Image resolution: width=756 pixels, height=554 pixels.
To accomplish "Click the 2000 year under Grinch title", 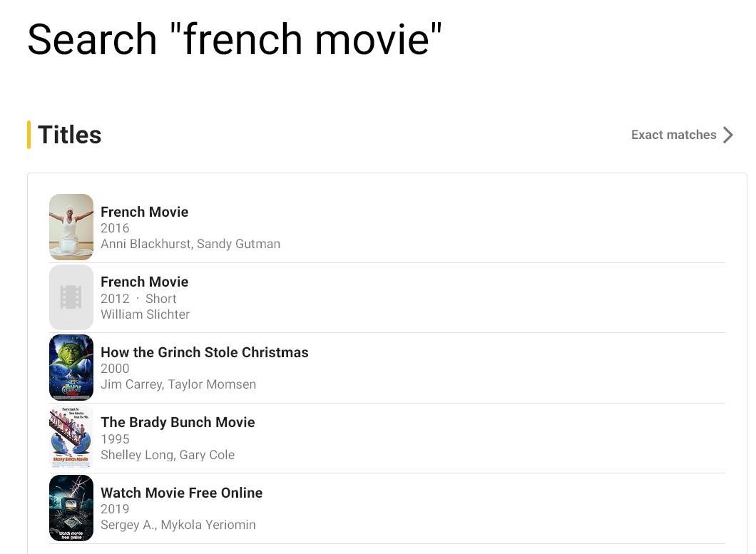I will [x=115, y=369].
